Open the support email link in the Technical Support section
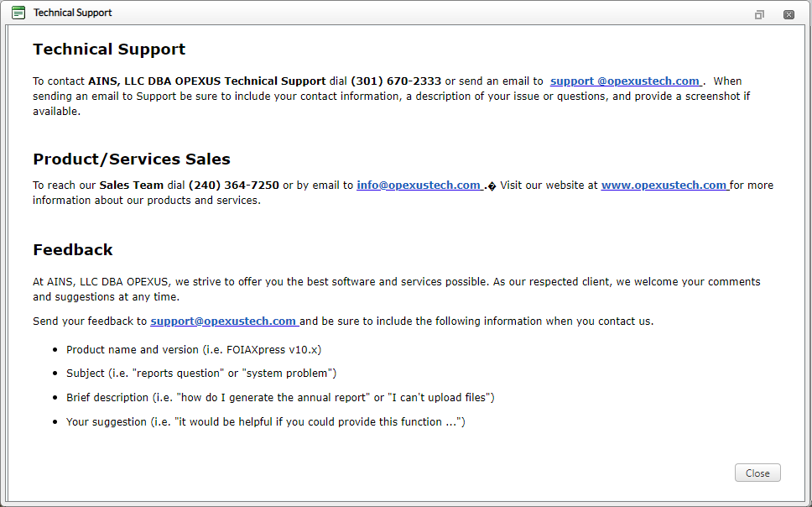The height and width of the screenshot is (507, 812). click(x=626, y=81)
